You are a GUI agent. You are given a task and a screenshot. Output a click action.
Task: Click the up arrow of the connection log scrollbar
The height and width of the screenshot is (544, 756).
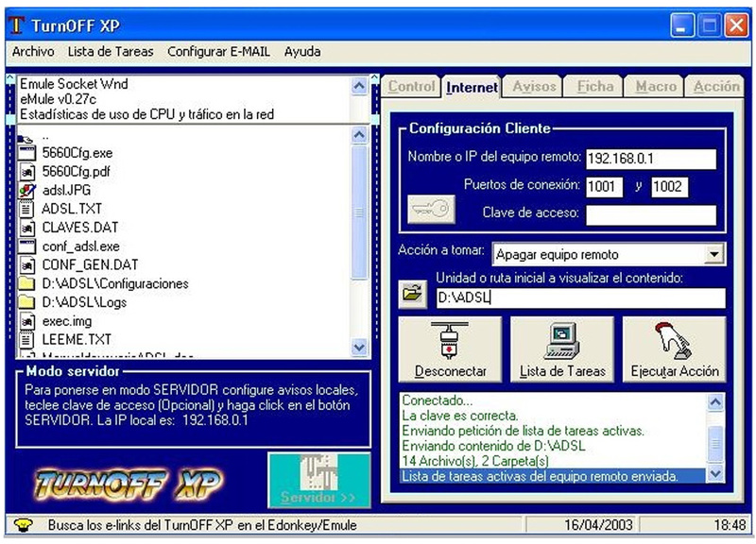(x=715, y=401)
